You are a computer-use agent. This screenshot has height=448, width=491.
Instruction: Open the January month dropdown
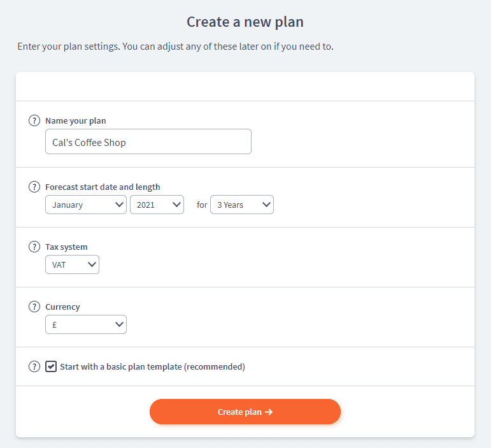(x=86, y=205)
